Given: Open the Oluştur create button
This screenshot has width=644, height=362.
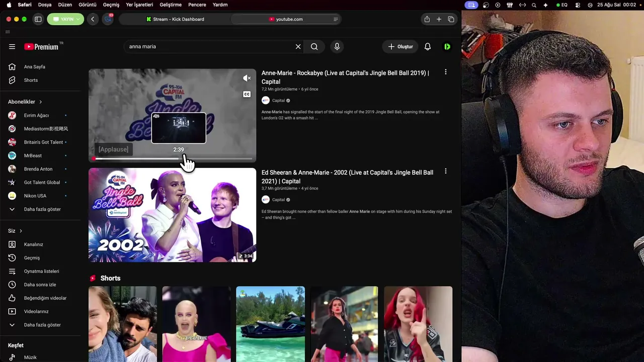Looking at the screenshot, I should click(400, 47).
